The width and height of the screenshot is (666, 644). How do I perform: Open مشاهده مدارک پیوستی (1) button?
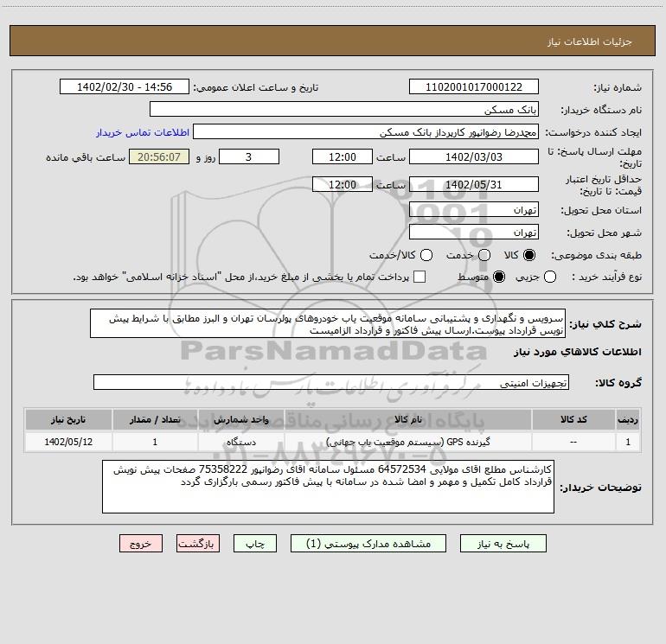pyautogui.click(x=368, y=544)
